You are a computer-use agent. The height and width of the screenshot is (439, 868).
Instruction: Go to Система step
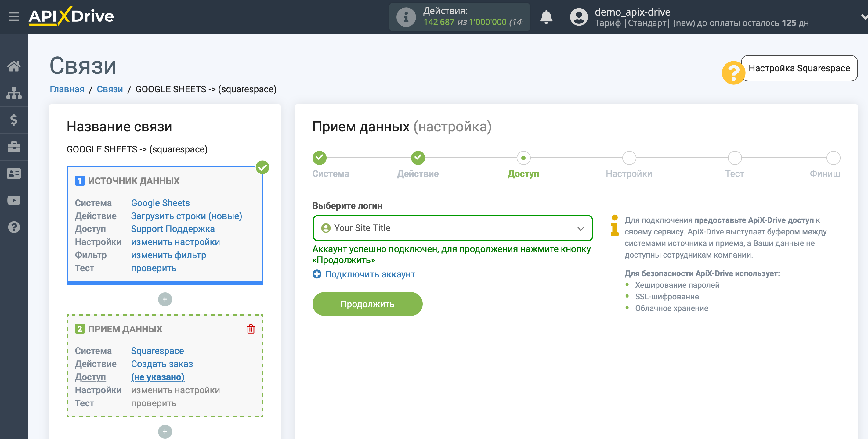tap(319, 158)
